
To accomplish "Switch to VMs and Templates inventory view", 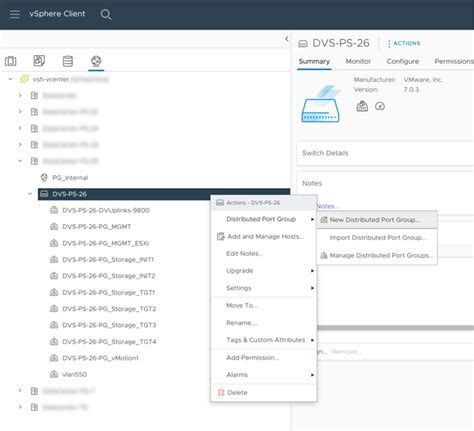I will click(x=39, y=61).
